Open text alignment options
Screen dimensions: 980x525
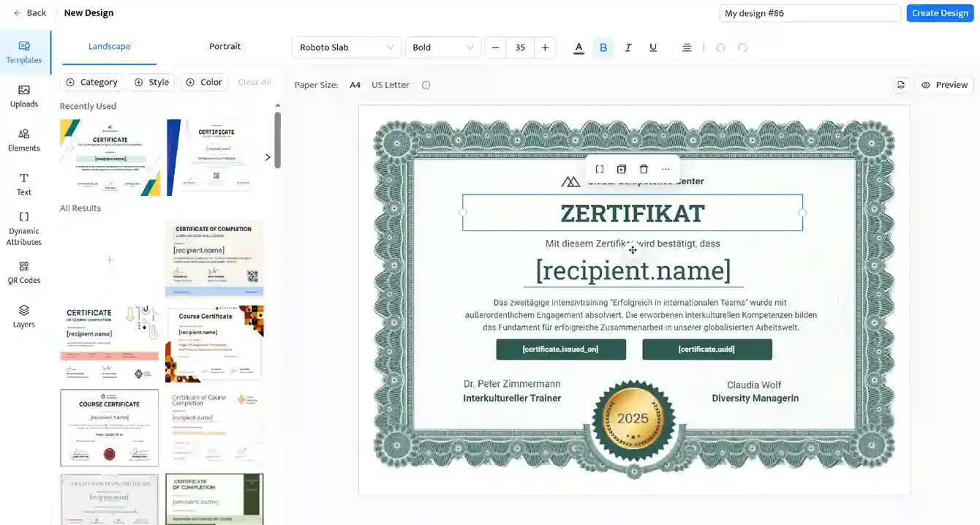click(x=687, y=48)
